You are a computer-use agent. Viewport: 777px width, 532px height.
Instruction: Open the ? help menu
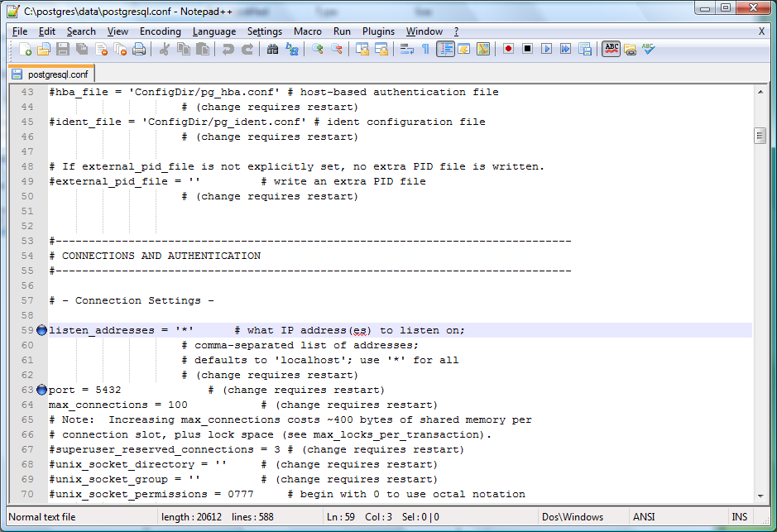(x=457, y=31)
